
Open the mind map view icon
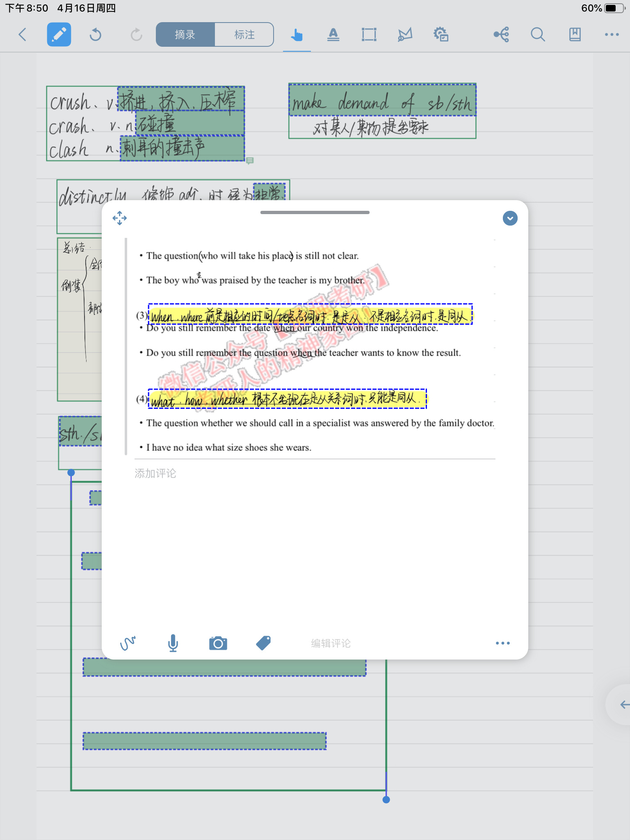tap(501, 35)
